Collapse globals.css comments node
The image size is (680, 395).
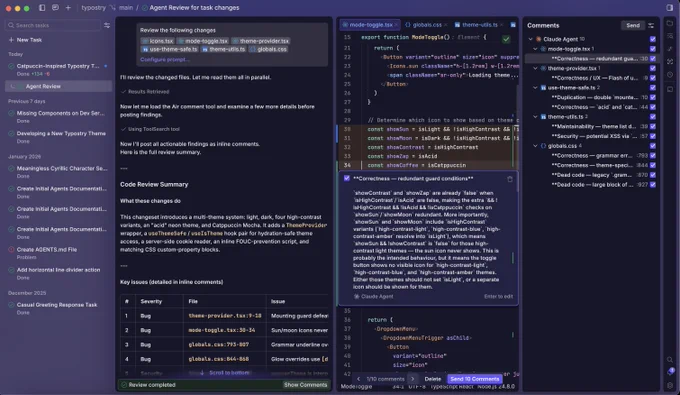point(535,146)
